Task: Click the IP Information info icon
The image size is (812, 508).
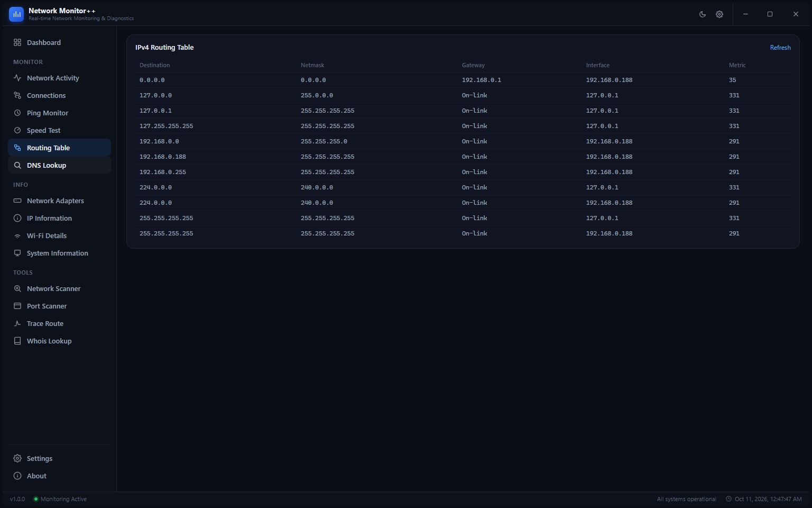Action: [17, 218]
